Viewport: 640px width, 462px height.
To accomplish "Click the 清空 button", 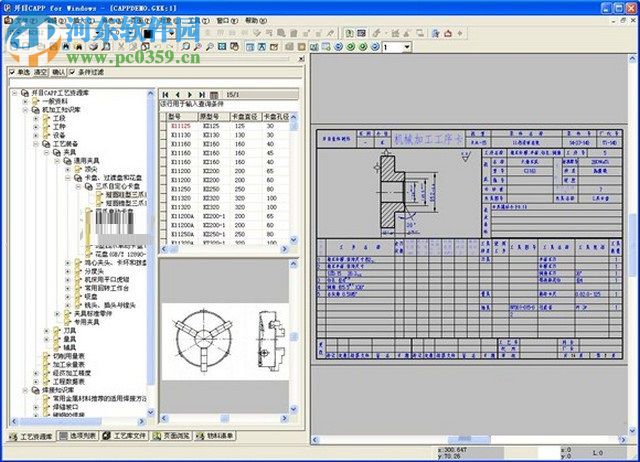I will 41,73.
